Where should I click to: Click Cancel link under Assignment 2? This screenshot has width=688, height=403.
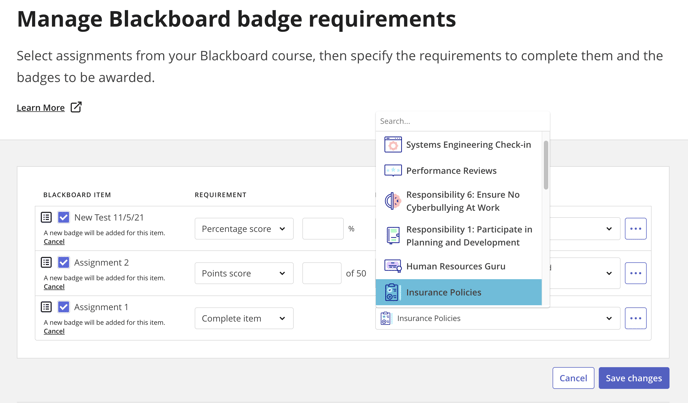[x=54, y=287]
